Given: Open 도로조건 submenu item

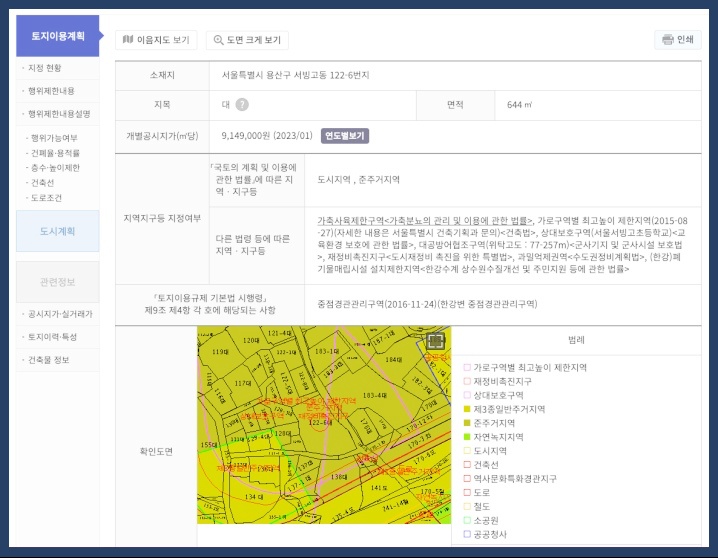Looking at the screenshot, I should 46,198.
